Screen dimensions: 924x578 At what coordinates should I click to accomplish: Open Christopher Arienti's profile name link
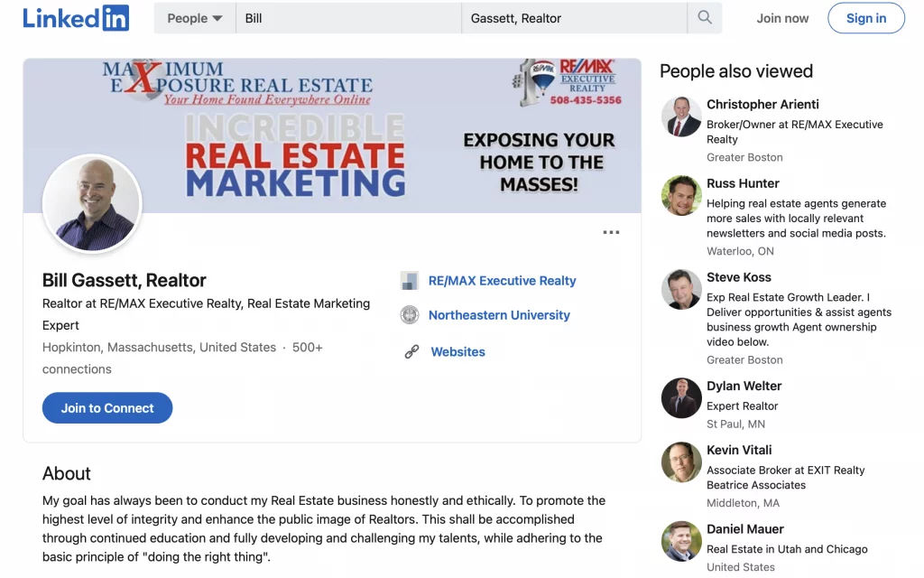click(x=762, y=105)
